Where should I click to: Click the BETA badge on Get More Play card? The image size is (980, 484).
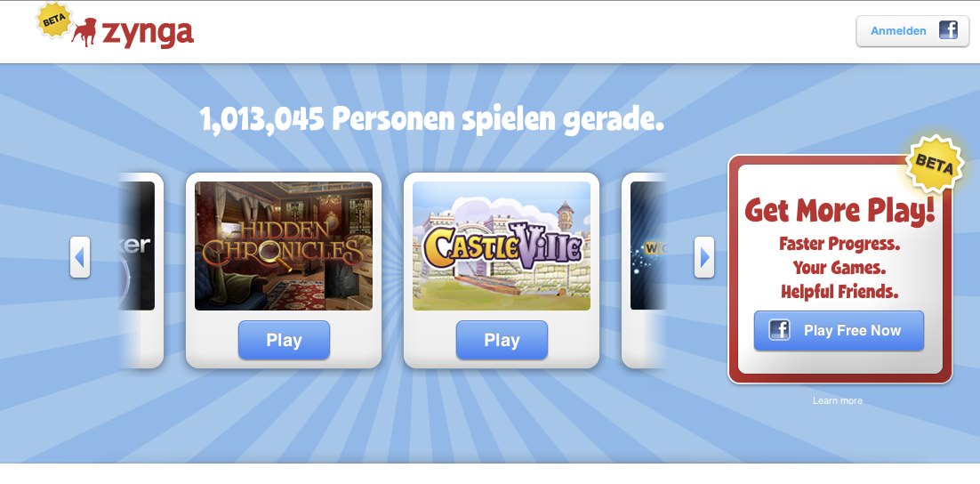point(935,164)
